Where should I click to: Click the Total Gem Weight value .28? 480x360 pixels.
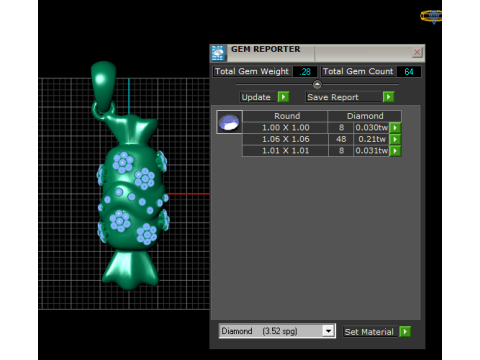click(x=305, y=72)
